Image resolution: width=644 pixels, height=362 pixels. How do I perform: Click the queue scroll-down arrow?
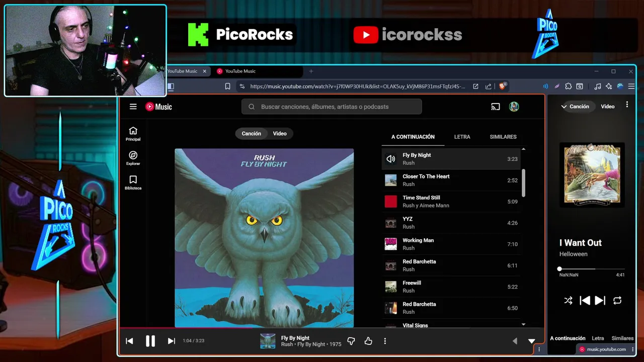pyautogui.click(x=523, y=325)
